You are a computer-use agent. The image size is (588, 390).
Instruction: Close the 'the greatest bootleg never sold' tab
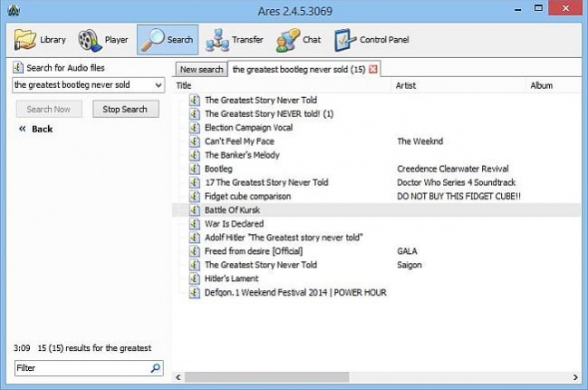[x=372, y=69]
